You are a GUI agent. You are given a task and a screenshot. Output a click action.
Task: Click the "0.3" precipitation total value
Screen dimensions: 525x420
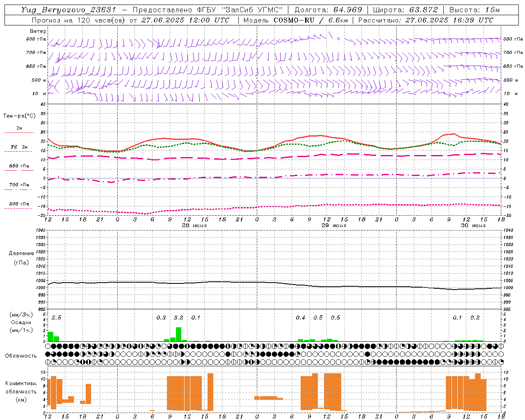(x=161, y=318)
